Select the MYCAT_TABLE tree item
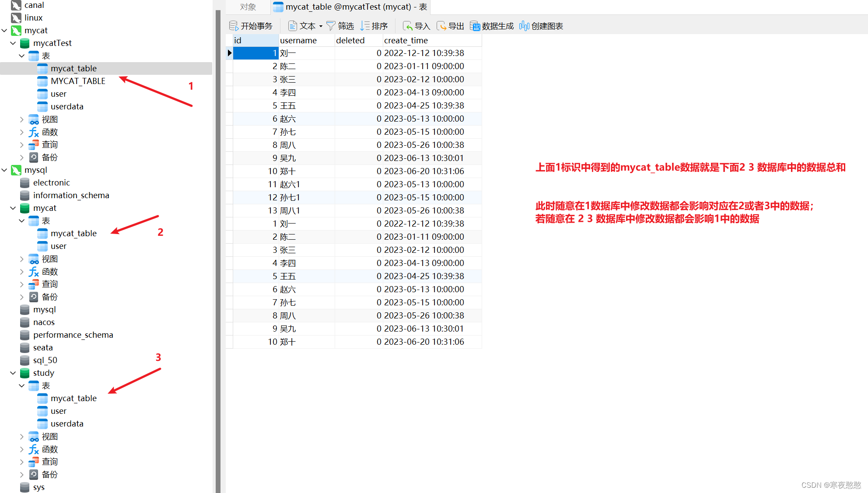 [x=78, y=81]
